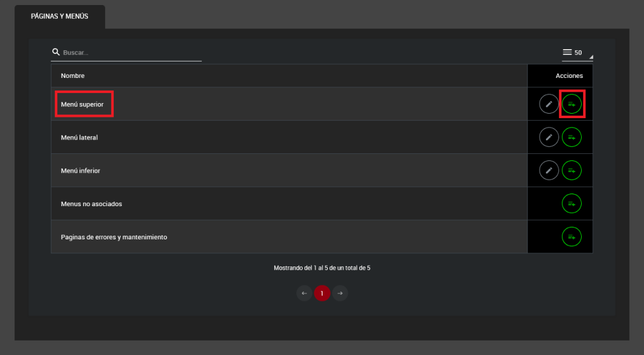This screenshot has width=644, height=355.
Task: Click the pencil icon for Menú inferior
Action: [x=548, y=170]
